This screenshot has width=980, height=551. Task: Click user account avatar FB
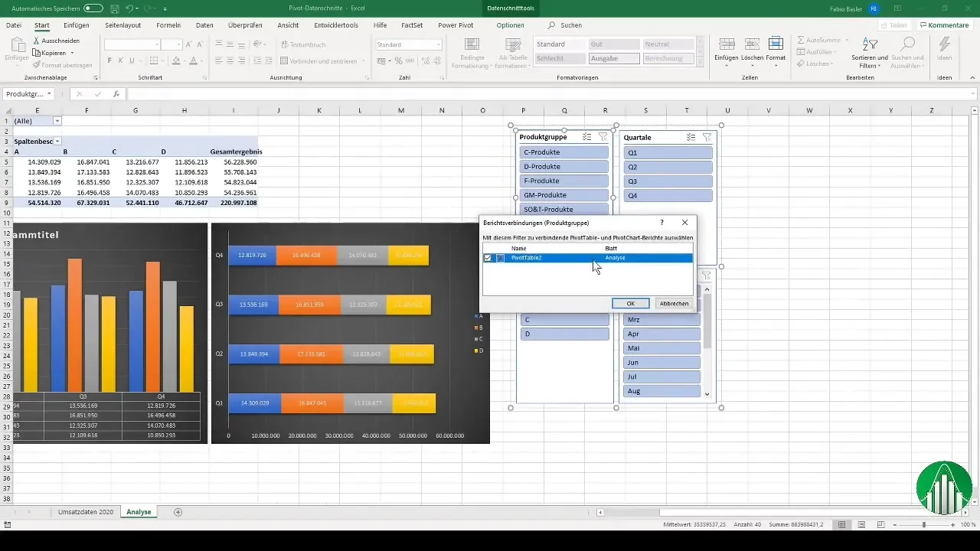874,8
